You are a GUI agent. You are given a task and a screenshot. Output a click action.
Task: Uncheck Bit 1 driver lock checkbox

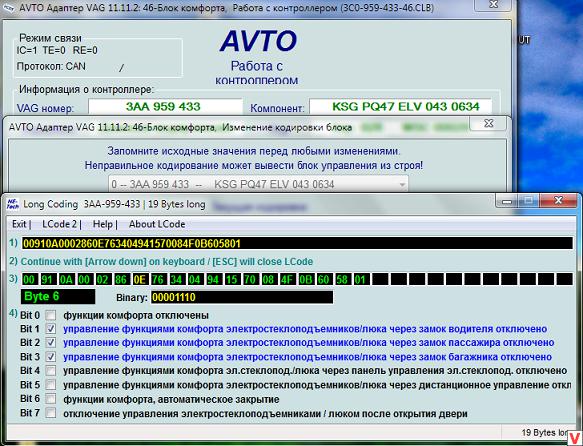click(x=51, y=329)
